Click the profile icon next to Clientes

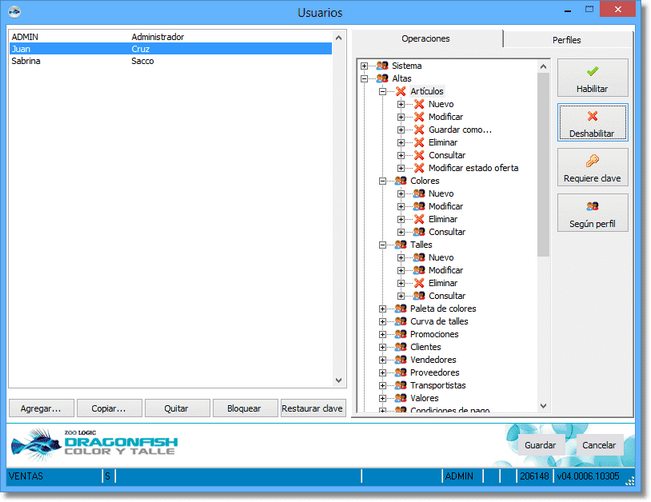(400, 347)
